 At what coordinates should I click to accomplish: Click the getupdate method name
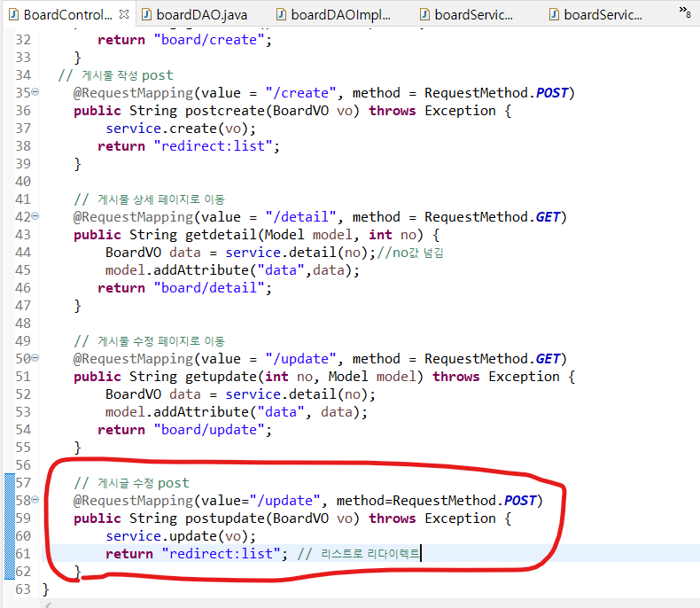pyautogui.click(x=221, y=377)
